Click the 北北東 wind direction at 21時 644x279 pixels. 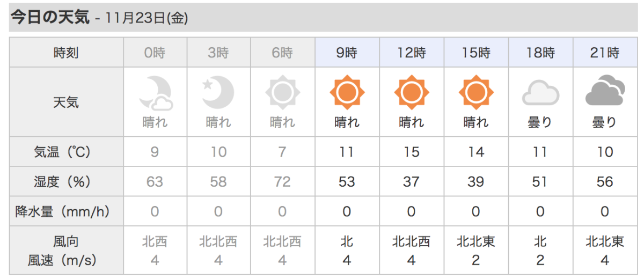(605, 241)
